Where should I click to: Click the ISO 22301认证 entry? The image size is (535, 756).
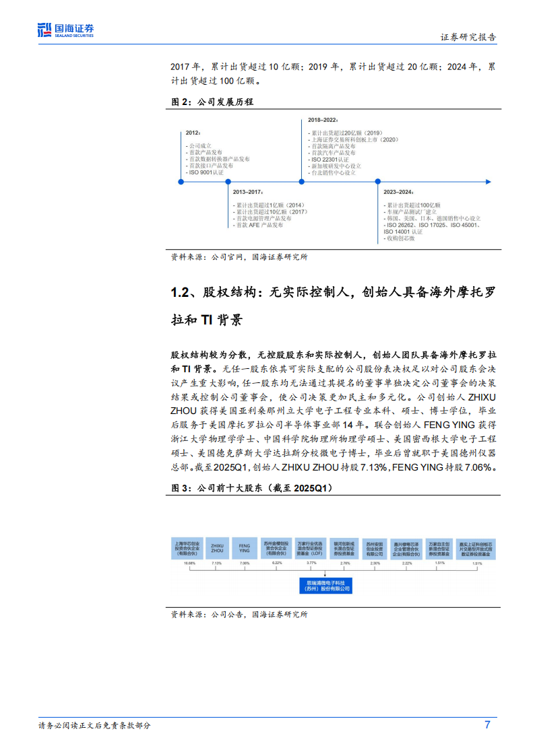click(x=328, y=159)
